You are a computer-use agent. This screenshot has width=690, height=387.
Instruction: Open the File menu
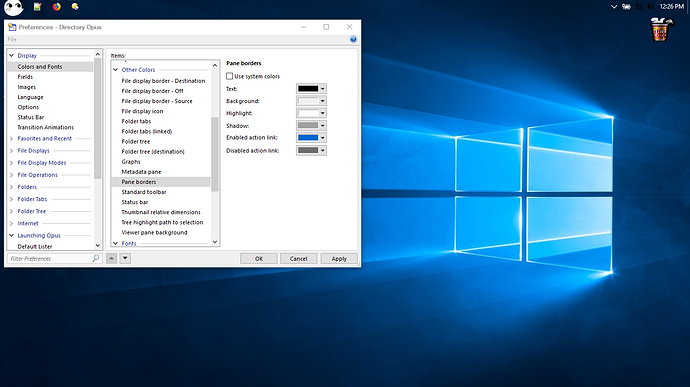[12, 39]
